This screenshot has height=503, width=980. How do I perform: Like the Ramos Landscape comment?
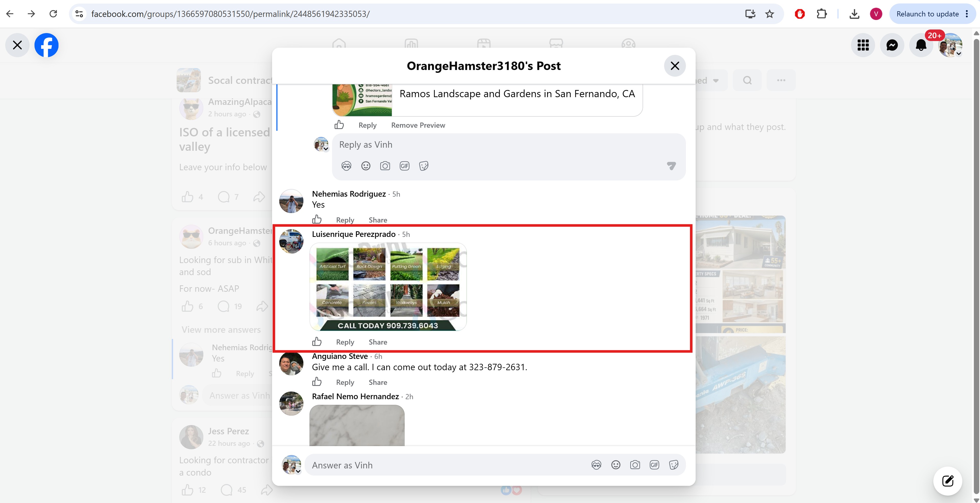339,125
